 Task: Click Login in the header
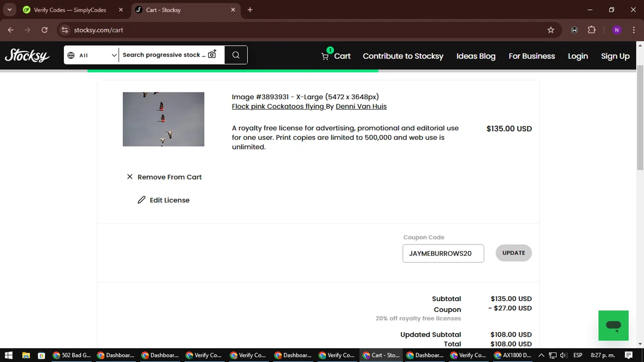tap(578, 56)
